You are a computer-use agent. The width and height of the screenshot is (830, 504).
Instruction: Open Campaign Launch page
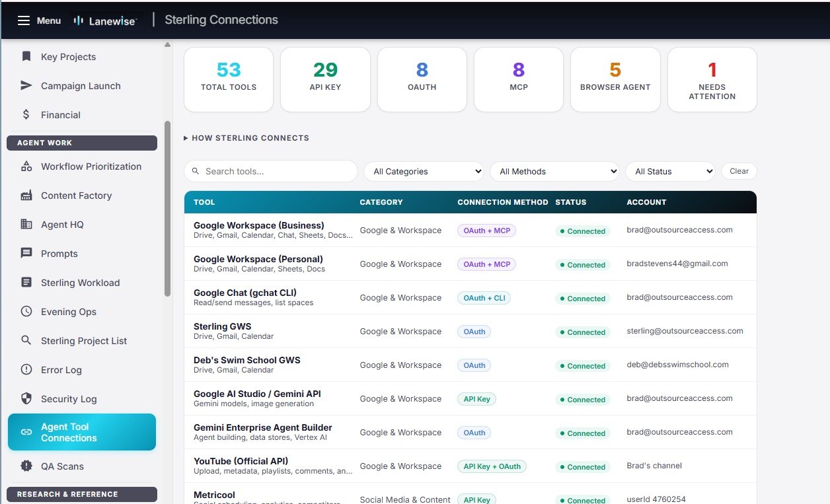tap(82, 86)
